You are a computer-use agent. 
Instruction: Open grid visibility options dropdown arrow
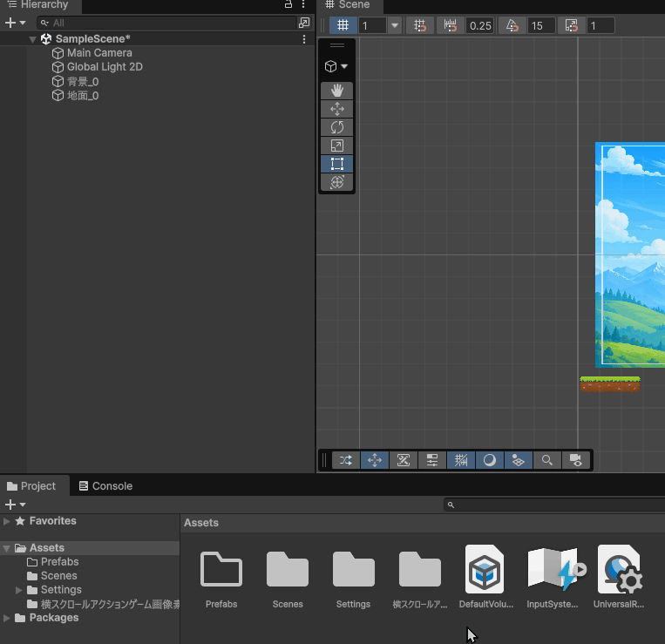[395, 25]
